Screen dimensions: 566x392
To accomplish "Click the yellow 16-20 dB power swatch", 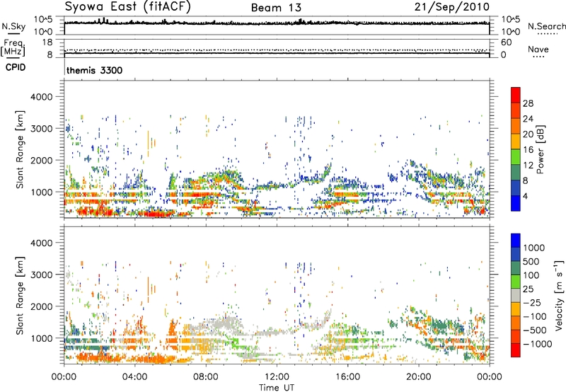I will pyautogui.click(x=516, y=141).
